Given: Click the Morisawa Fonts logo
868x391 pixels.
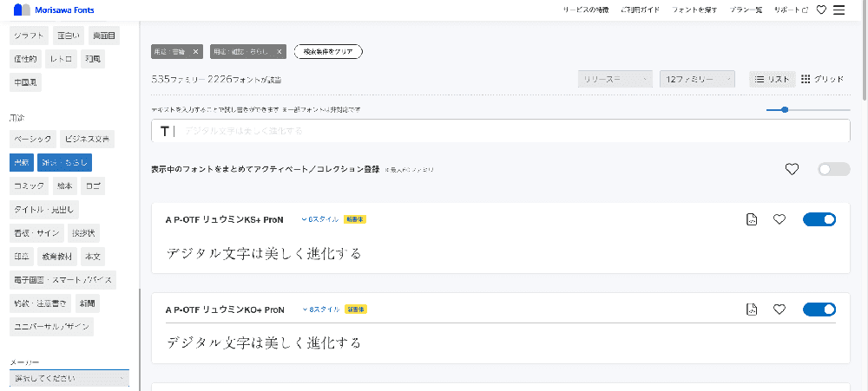Looking at the screenshot, I should pos(54,10).
